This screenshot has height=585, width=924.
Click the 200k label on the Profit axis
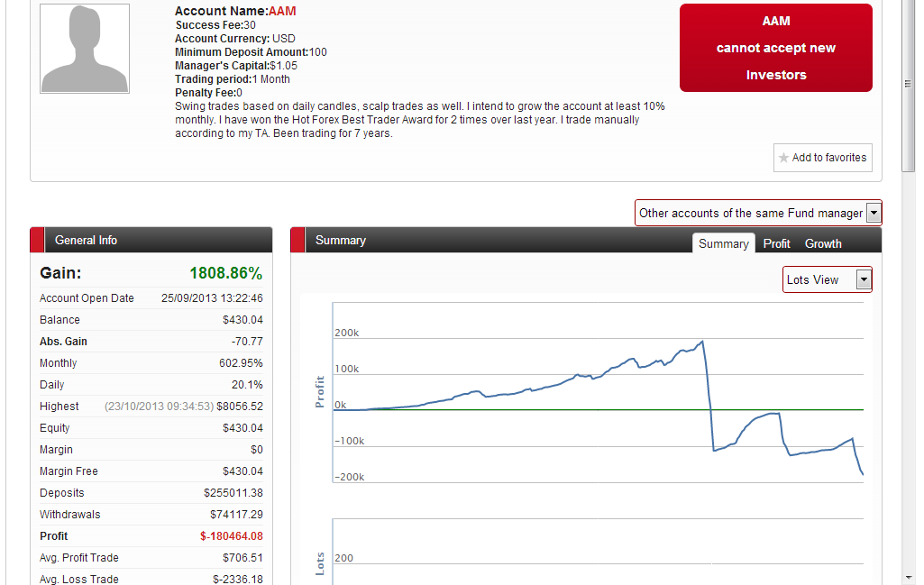coord(346,333)
